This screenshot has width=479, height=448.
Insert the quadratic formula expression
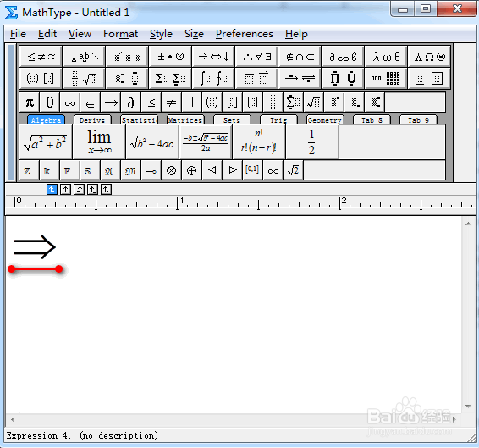[x=206, y=142]
